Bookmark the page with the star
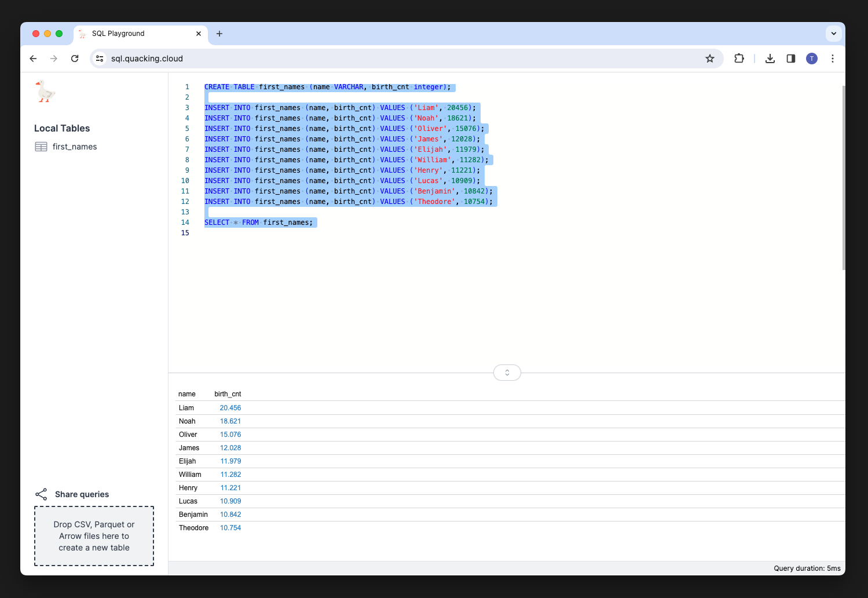Screen dimensions: 868x598 point(710,58)
